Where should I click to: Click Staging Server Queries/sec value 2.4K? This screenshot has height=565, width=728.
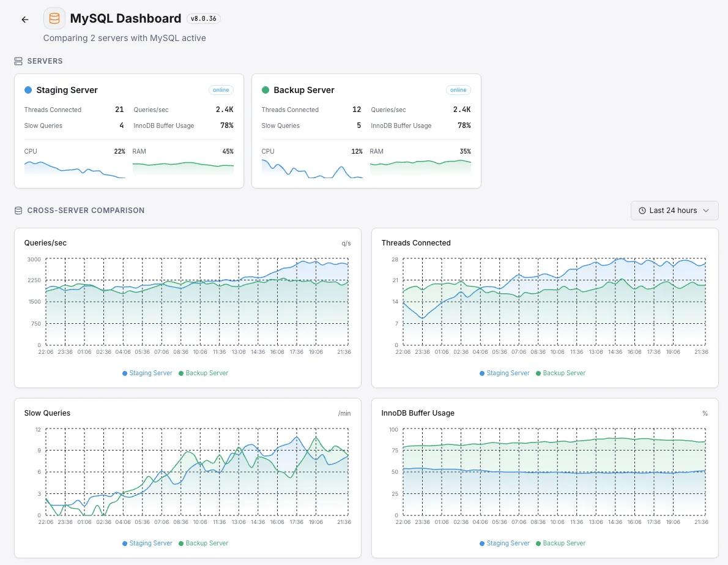[225, 110]
